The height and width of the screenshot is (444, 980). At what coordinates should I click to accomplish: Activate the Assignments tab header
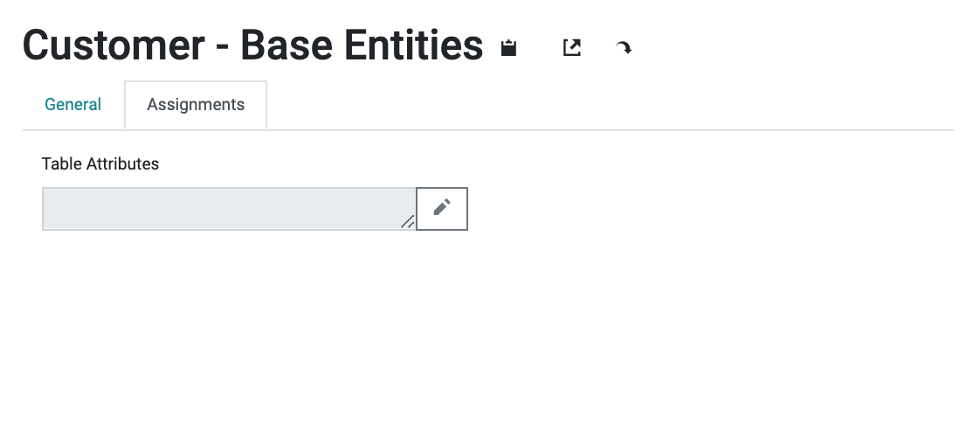(x=196, y=104)
